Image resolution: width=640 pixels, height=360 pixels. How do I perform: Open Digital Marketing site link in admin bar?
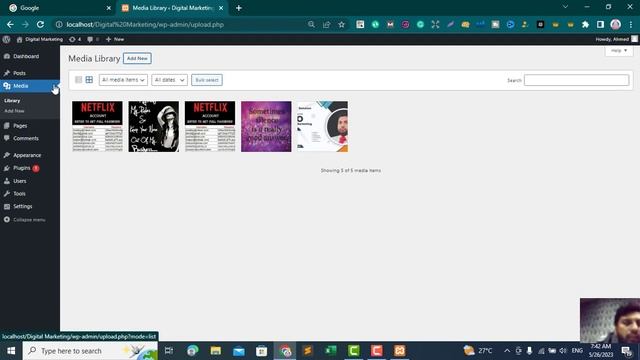pyautogui.click(x=40, y=39)
